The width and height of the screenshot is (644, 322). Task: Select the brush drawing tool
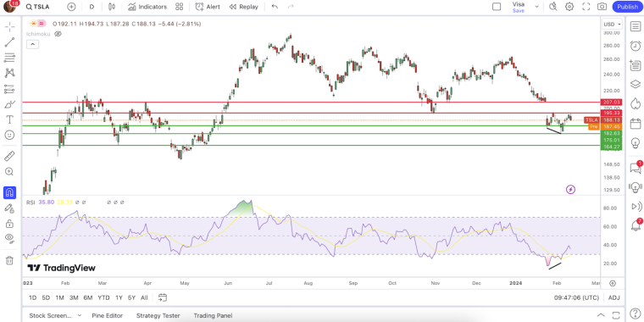pos(10,104)
